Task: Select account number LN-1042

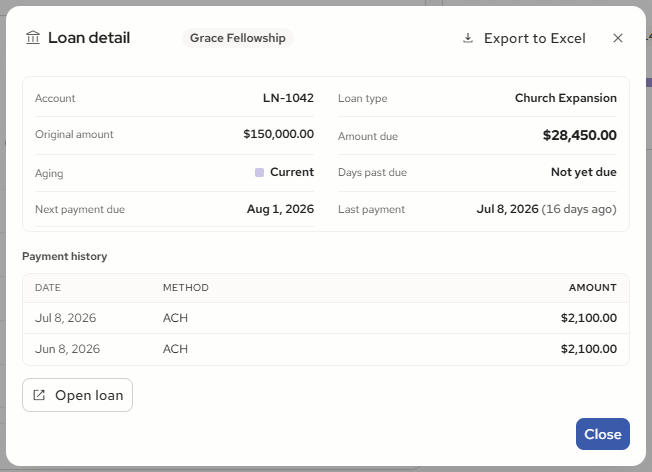Action: pos(288,98)
